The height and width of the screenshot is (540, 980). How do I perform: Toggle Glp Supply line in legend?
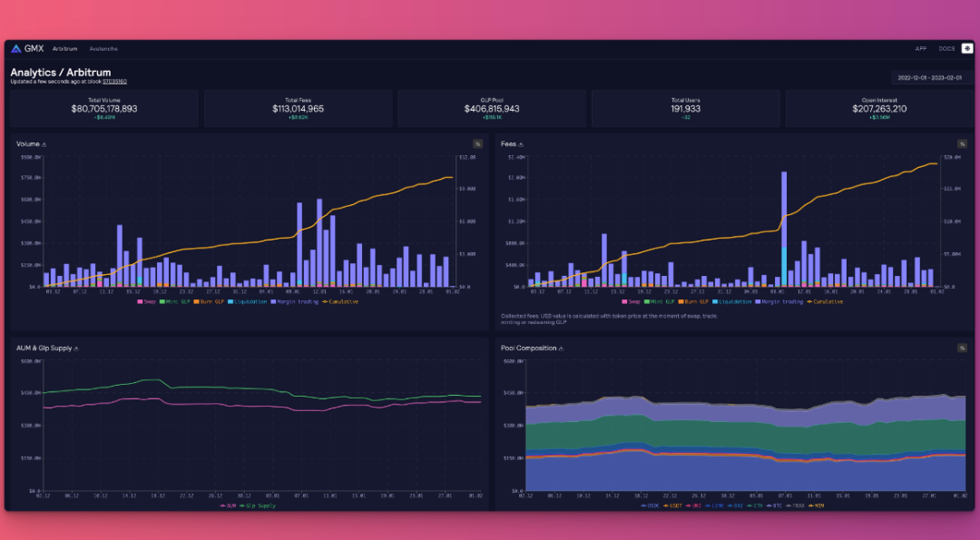(x=258, y=506)
